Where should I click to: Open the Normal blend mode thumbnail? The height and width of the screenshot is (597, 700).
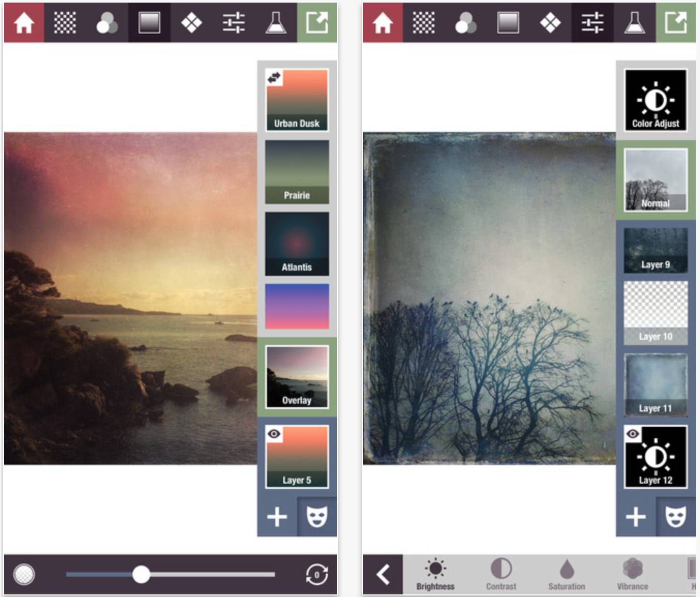coord(656,180)
